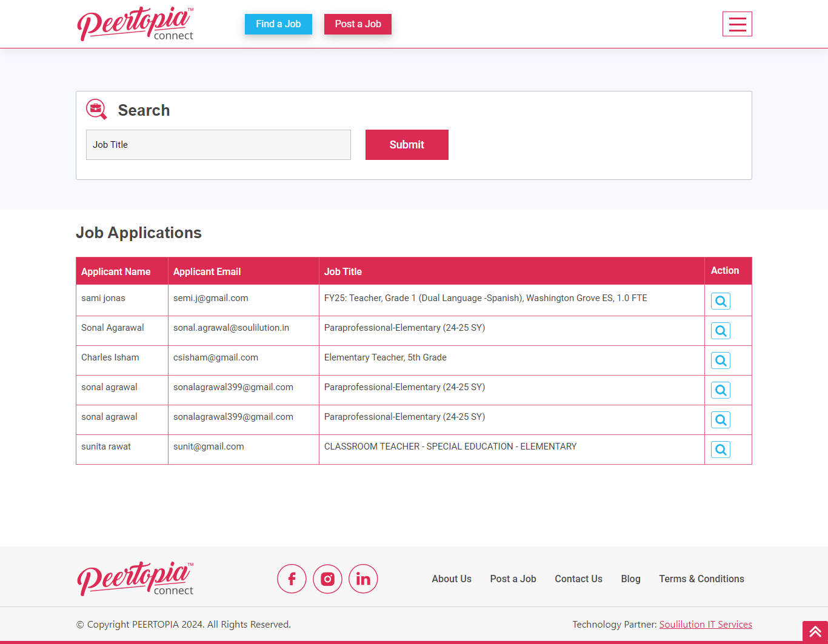Focus the Job Title search field

click(x=218, y=145)
